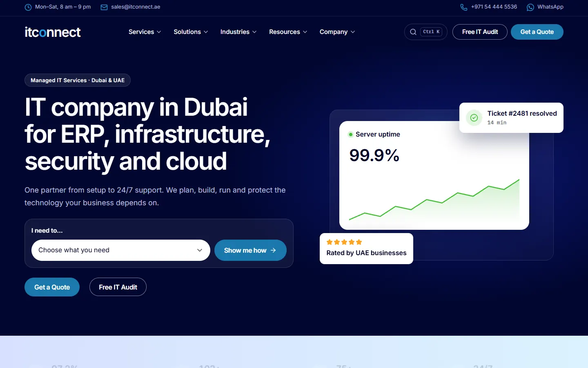Click Get a Quote below the selector
The image size is (588, 368).
click(x=52, y=287)
